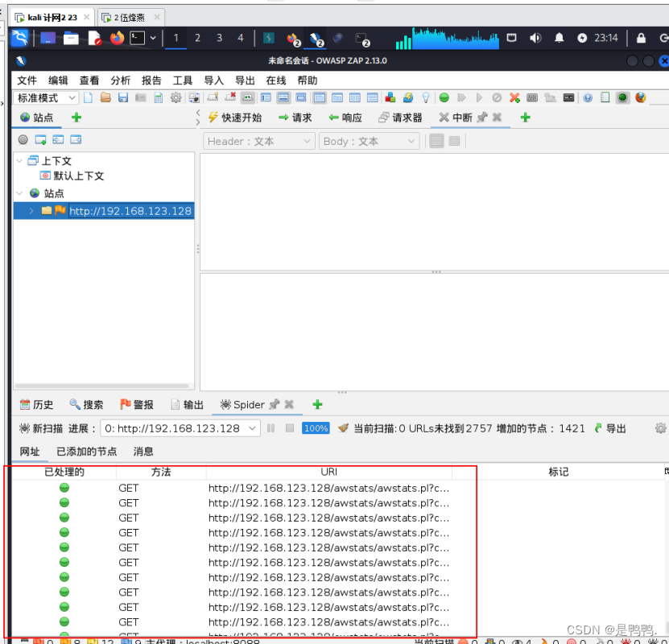Switch to the 响应 tab

point(345,118)
